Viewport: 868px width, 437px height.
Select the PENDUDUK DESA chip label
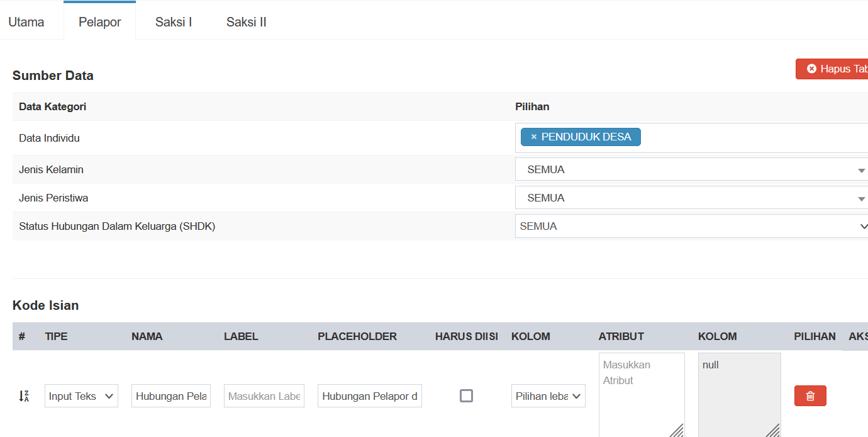tap(586, 137)
